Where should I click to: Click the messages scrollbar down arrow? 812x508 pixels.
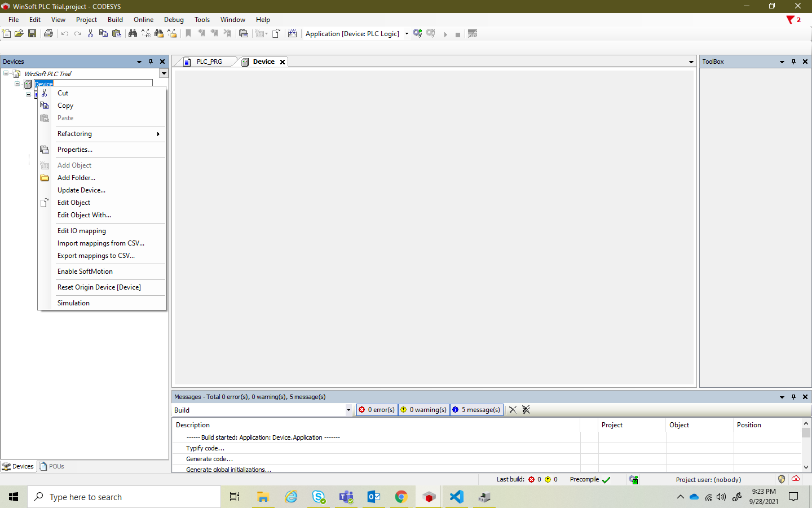click(806, 467)
